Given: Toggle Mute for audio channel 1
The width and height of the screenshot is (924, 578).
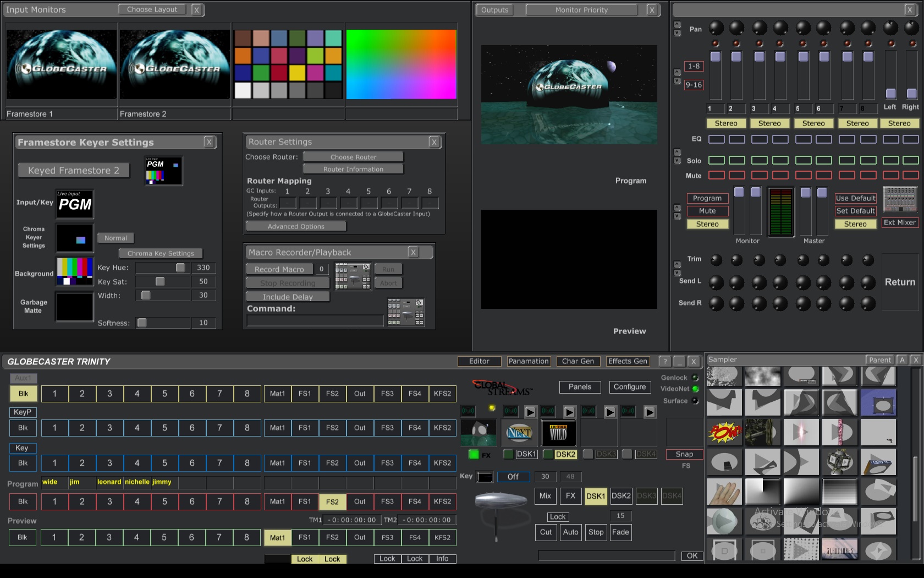Looking at the screenshot, I should pos(716,175).
